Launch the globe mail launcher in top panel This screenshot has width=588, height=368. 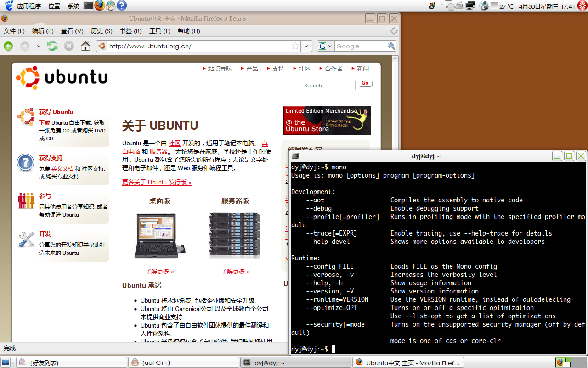[111, 6]
